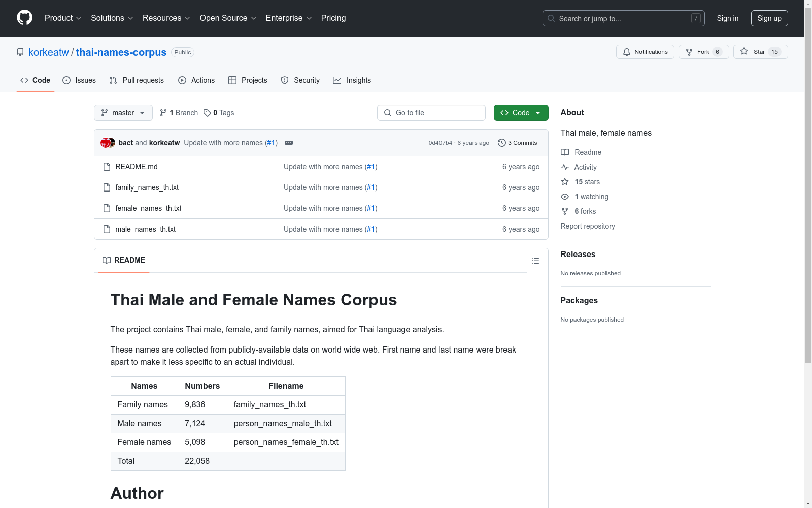The image size is (812, 508).
Task: Open the master branch selector
Action: point(123,113)
